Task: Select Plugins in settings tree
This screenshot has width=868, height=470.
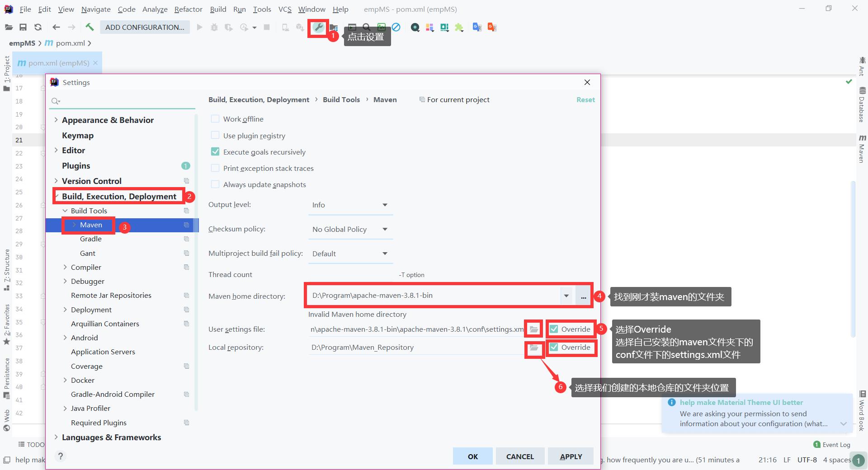Action: pyautogui.click(x=76, y=165)
